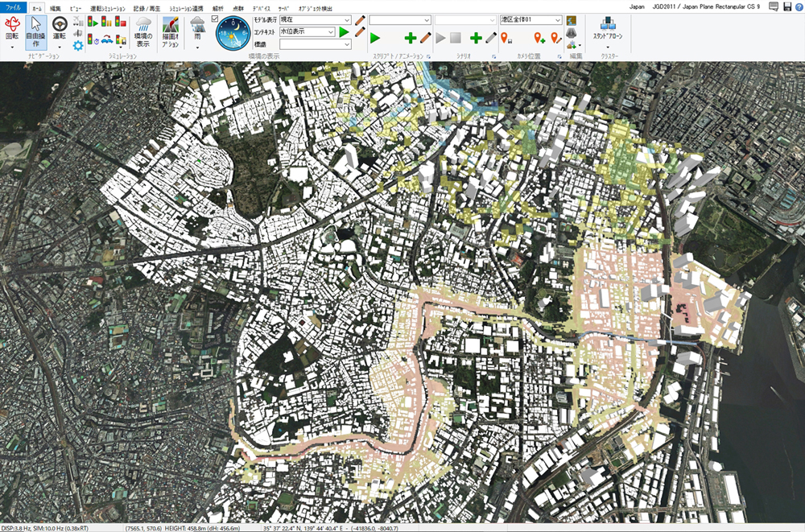Click the save floppy disk icon
805x532 pixels.
coord(787,6)
